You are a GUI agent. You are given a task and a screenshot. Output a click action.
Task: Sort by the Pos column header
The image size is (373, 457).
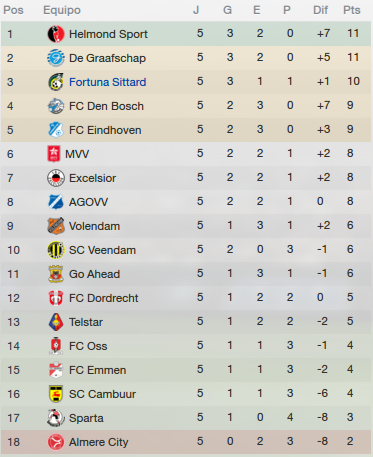[13, 10]
